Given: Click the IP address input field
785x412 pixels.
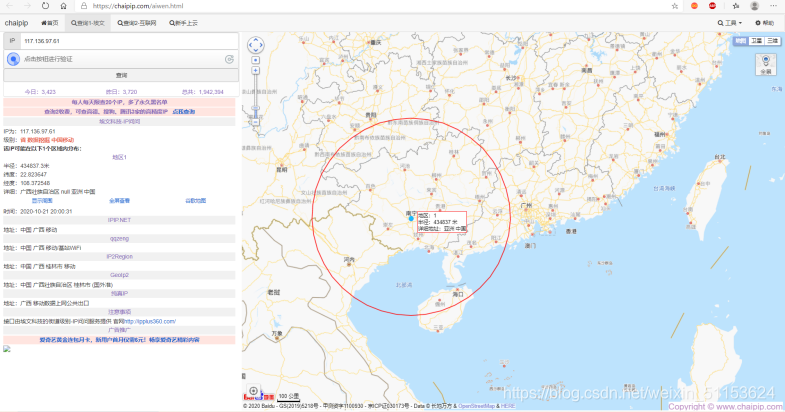Looking at the screenshot, I should pos(129,41).
